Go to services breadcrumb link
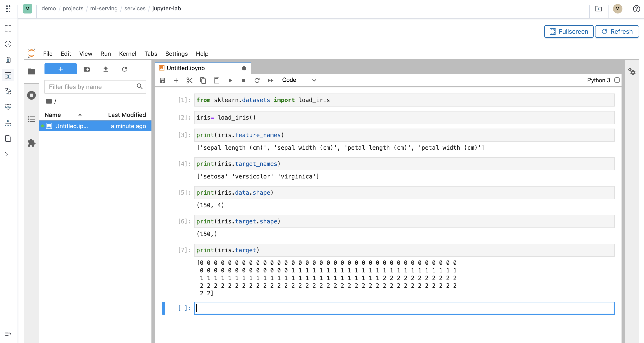Image resolution: width=644 pixels, height=343 pixels. (135, 9)
